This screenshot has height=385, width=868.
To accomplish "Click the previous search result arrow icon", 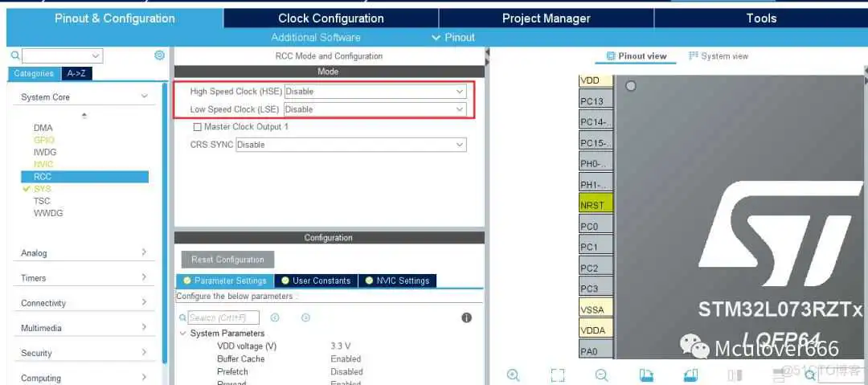I will [275, 317].
